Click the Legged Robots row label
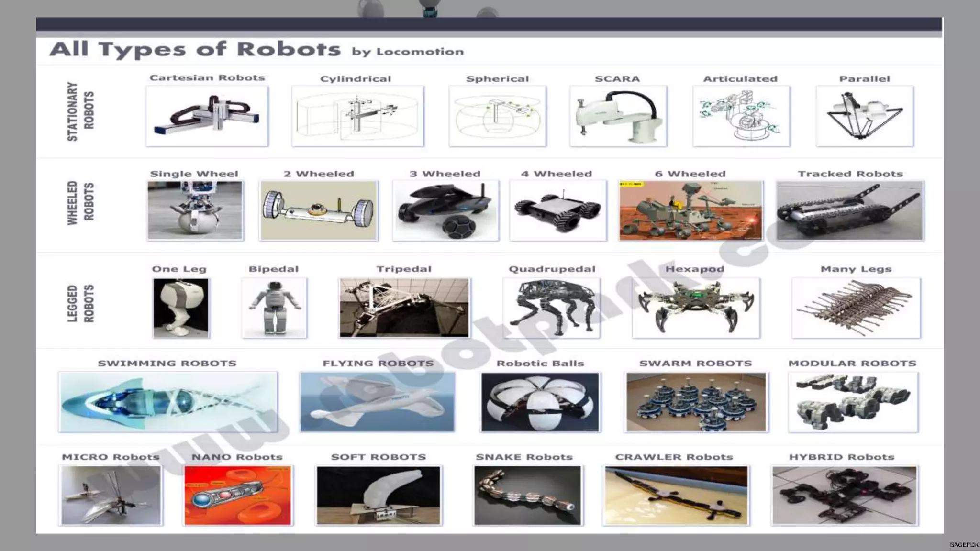Screen dimensions: 980x551 80,303
